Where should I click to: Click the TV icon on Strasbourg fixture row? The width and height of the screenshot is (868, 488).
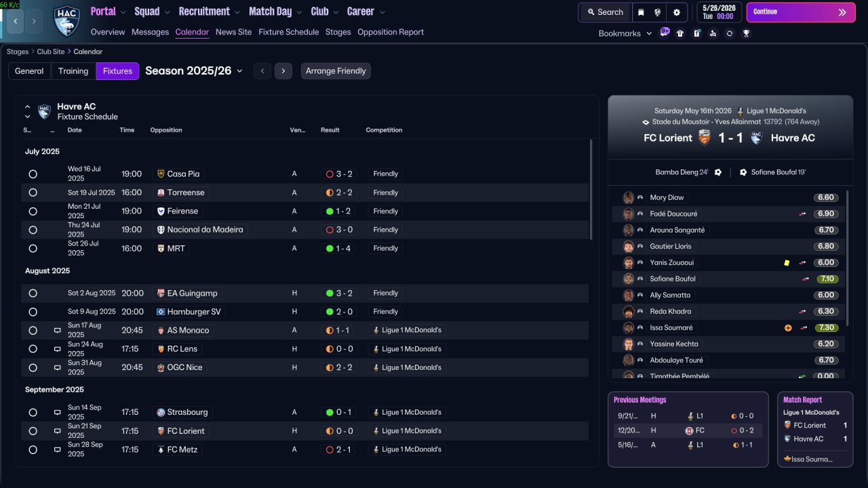58,412
